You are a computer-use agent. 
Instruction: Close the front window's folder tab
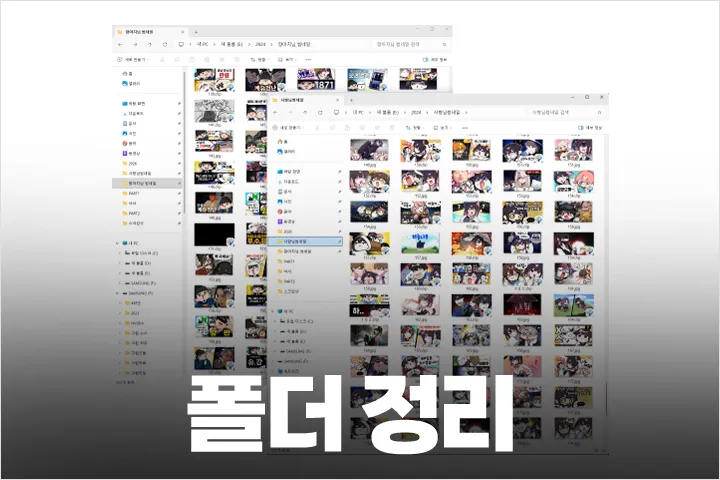338,100
